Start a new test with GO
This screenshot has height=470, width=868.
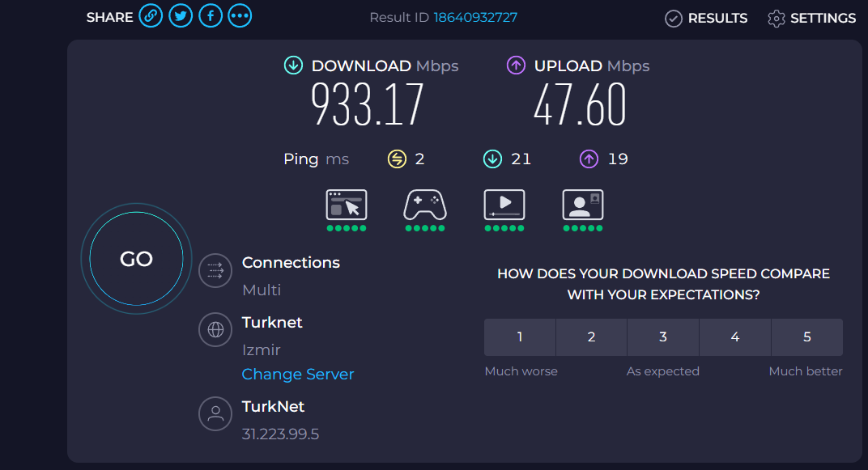click(x=136, y=259)
